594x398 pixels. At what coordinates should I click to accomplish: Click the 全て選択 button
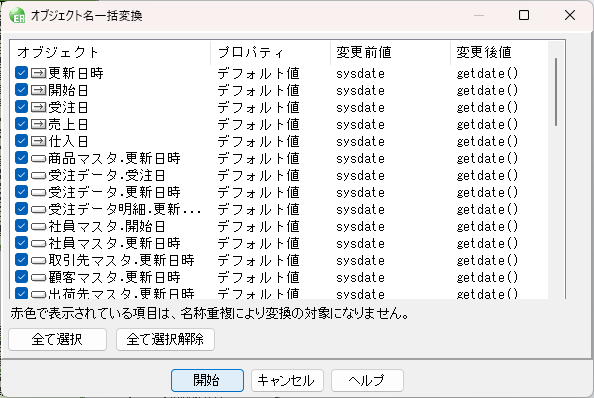pyautogui.click(x=57, y=339)
